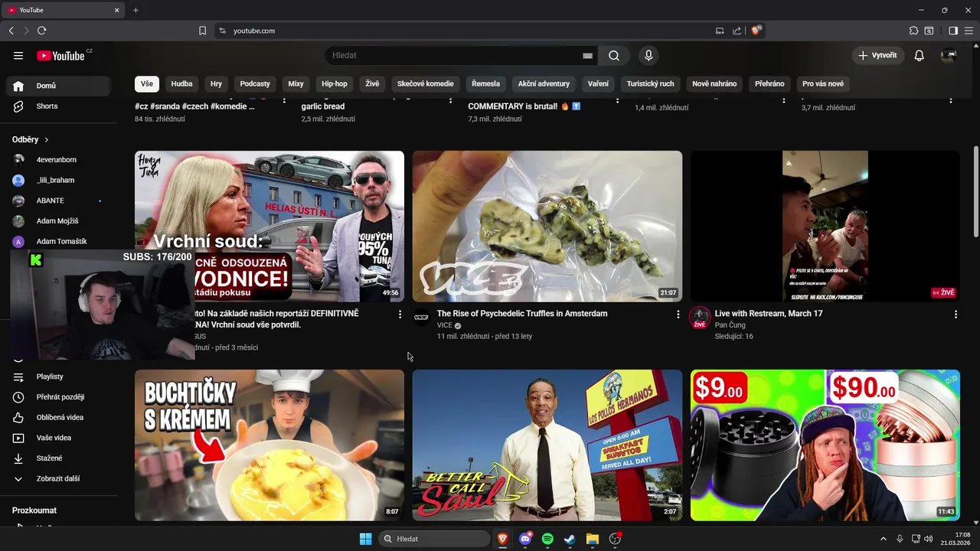980x551 pixels.
Task: Select the Pro vás nové filter chip
Action: click(823, 84)
